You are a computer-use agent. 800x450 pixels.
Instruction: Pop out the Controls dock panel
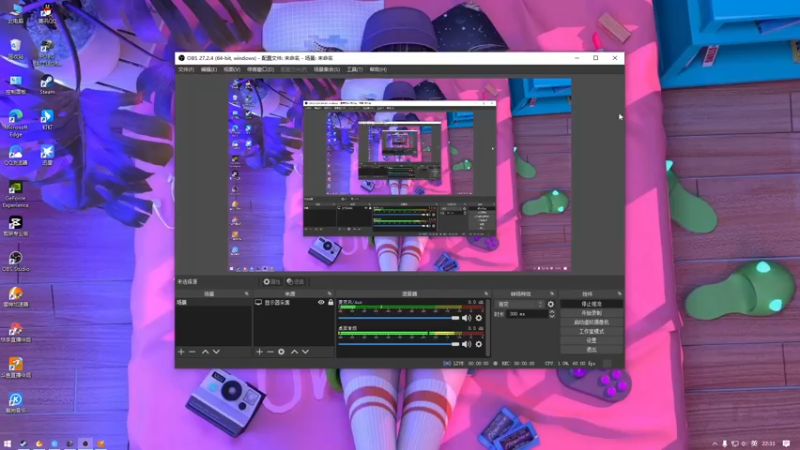tap(619, 294)
